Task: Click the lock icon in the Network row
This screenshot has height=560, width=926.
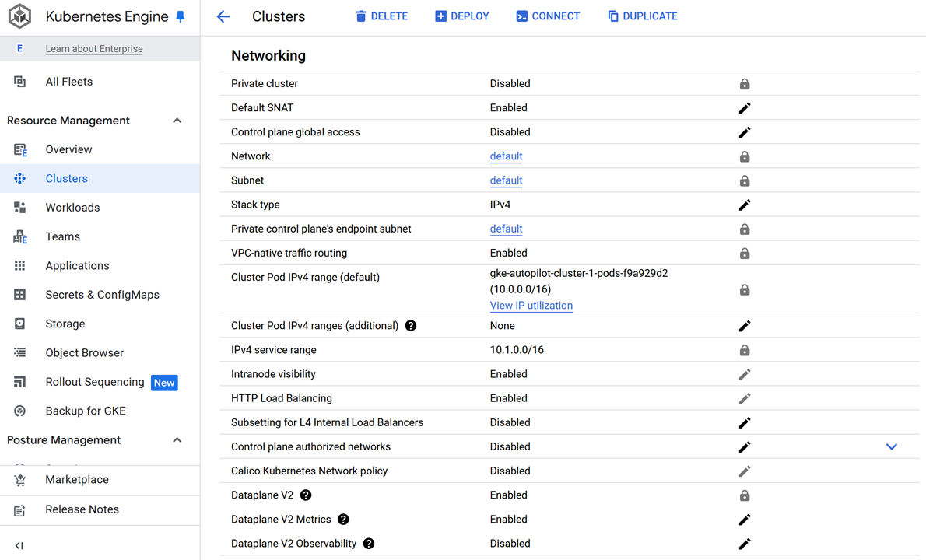Action: point(745,156)
